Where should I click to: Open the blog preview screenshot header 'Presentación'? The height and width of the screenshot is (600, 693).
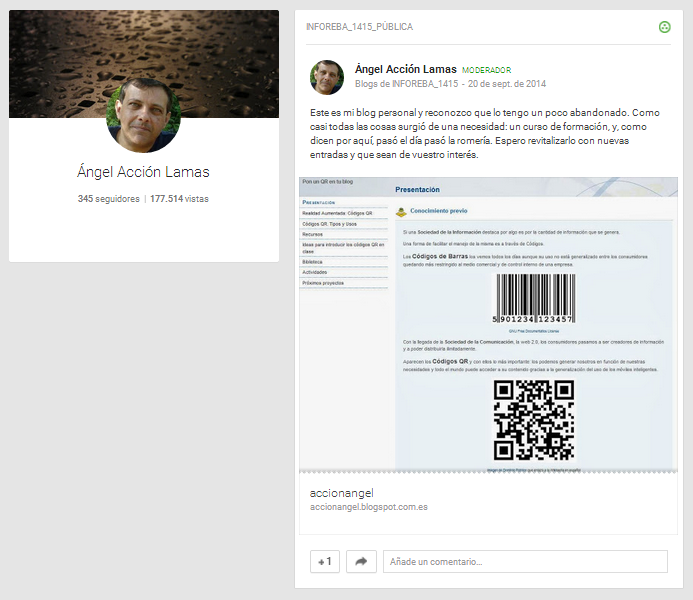(x=416, y=189)
